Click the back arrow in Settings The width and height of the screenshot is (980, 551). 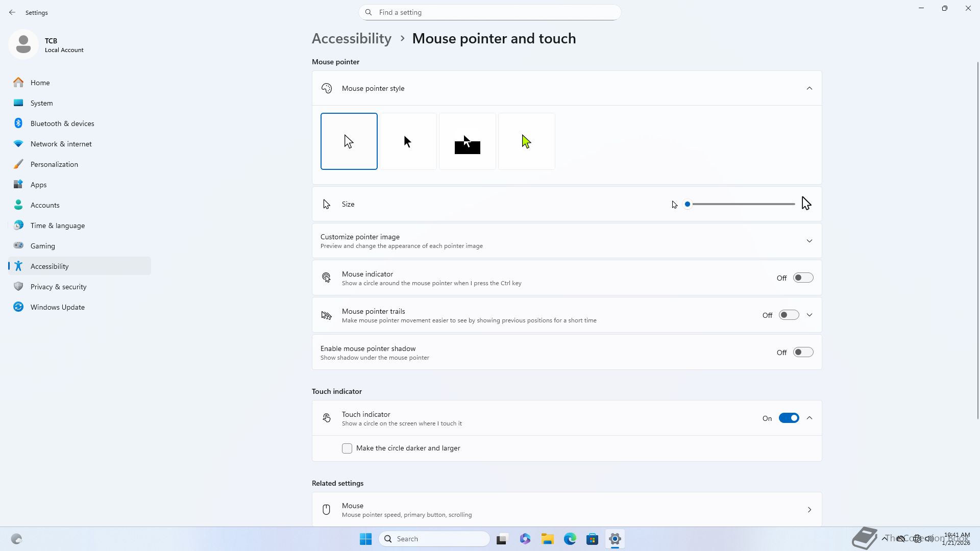pyautogui.click(x=12, y=12)
